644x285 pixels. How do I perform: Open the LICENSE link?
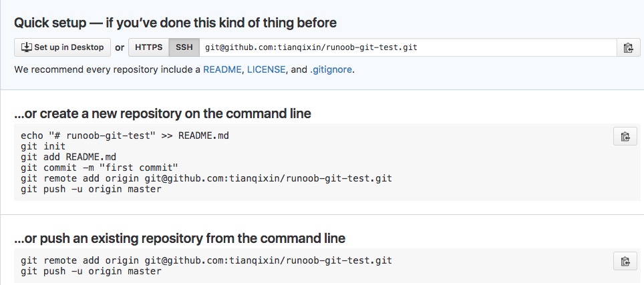266,69
